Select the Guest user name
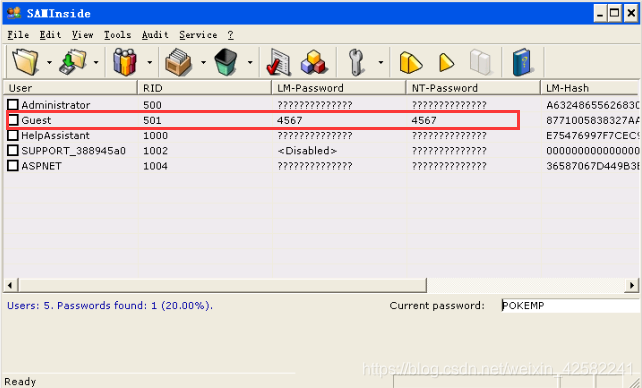Screen dimensions: 642x388 click(36, 120)
